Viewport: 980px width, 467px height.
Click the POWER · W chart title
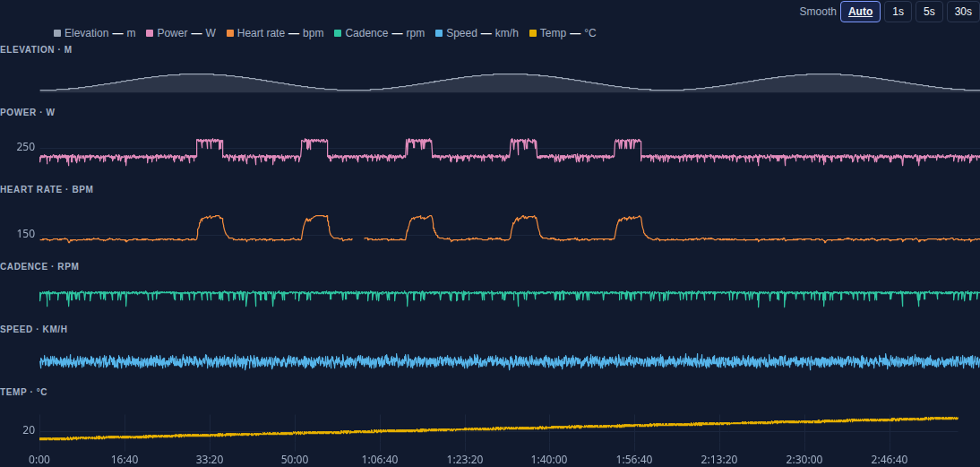click(28, 113)
